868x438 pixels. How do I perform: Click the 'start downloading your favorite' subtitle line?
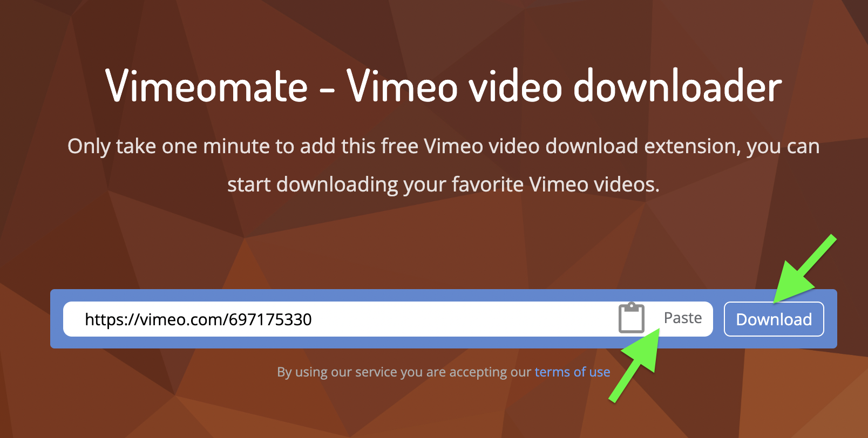[443, 185]
